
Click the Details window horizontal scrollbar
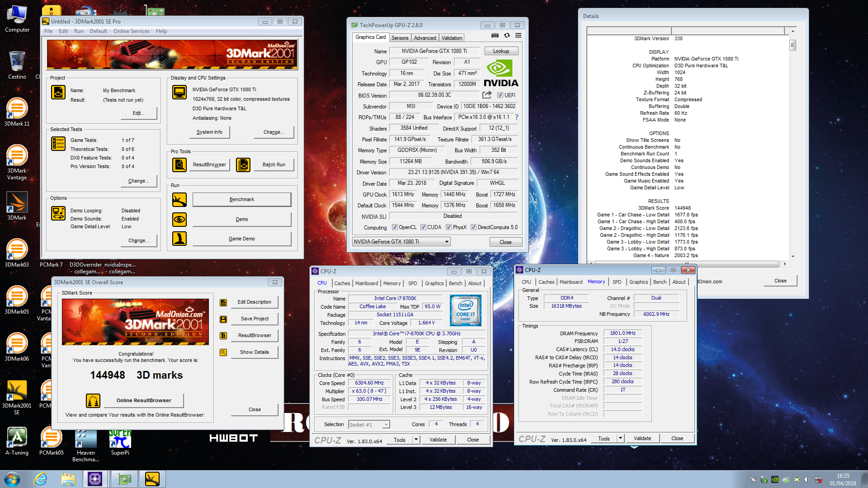688,264
